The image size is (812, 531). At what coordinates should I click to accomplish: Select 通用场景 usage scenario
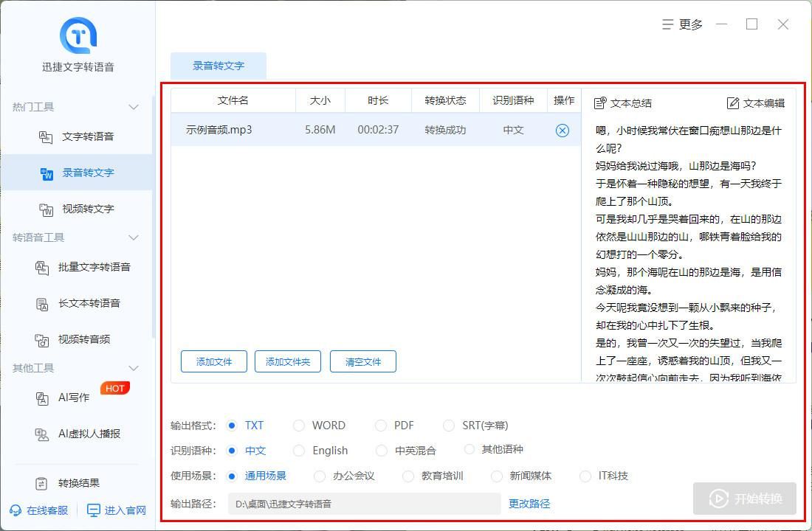pos(232,476)
